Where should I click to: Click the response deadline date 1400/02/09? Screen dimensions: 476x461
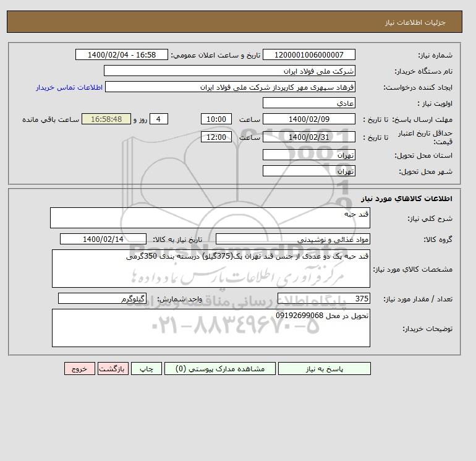[x=309, y=119]
